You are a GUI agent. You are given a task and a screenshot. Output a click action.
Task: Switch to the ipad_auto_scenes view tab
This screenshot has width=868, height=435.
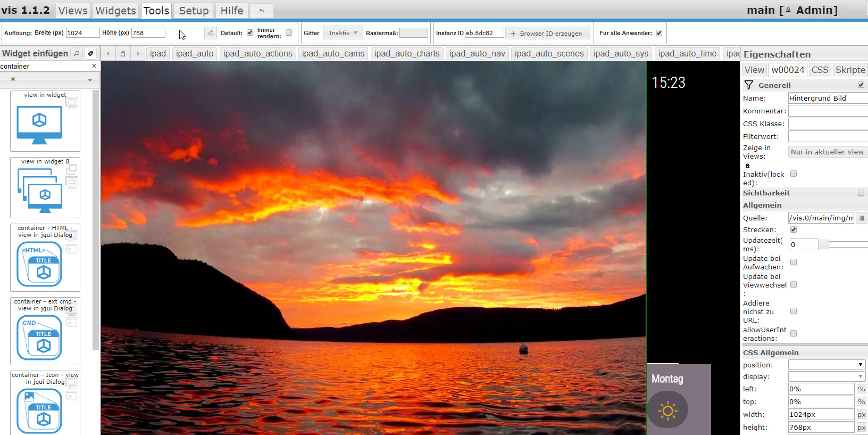click(x=549, y=53)
